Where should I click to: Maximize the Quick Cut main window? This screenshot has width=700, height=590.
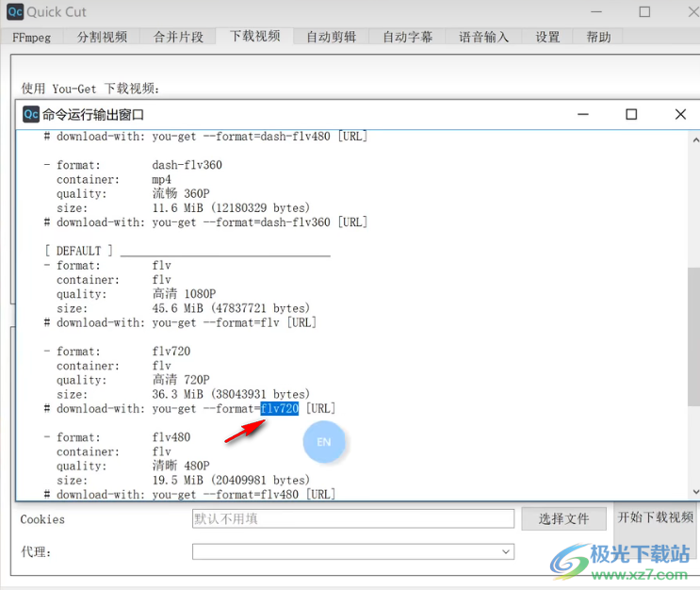(644, 12)
